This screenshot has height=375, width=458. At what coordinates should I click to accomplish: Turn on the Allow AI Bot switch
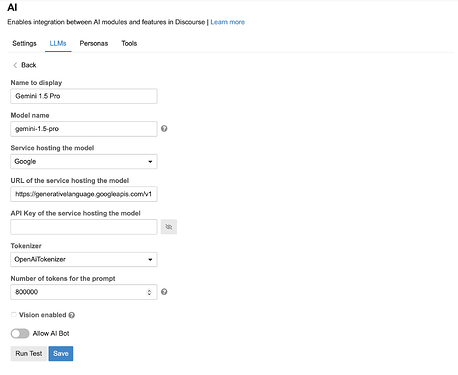pyautogui.click(x=20, y=334)
